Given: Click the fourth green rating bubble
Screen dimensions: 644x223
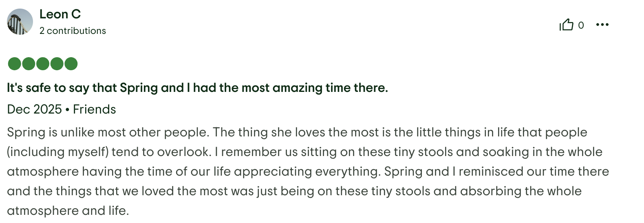Looking at the screenshot, I should [x=57, y=64].
